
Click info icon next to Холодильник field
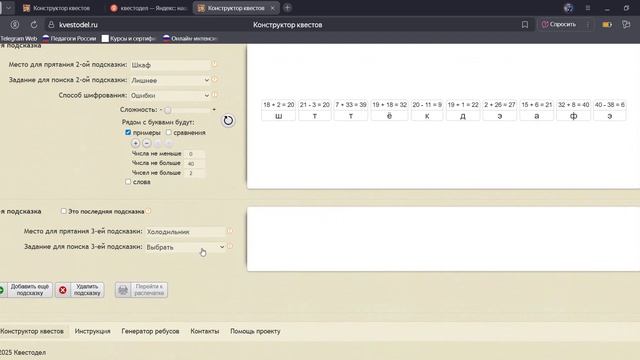tap(230, 231)
